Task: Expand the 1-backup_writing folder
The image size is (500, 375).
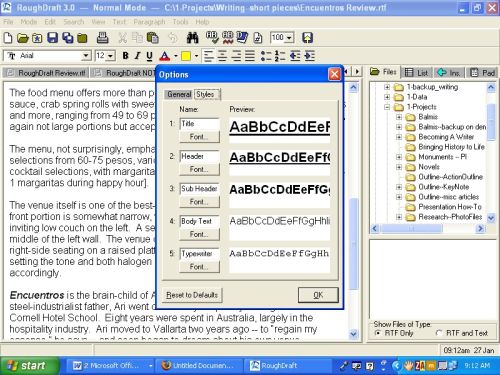Action: pyautogui.click(x=387, y=87)
